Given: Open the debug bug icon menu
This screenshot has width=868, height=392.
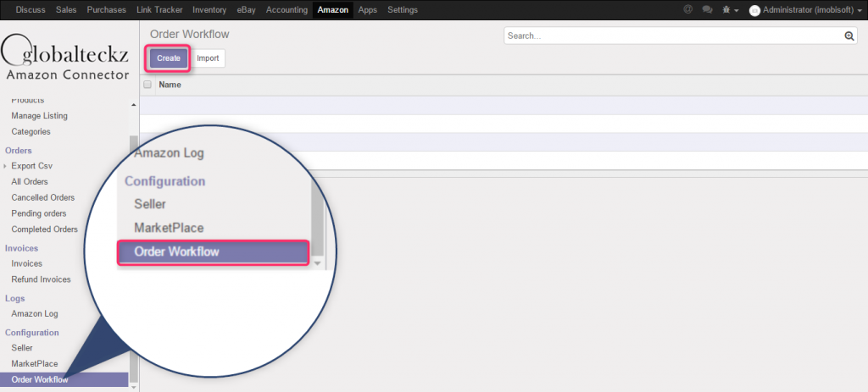Looking at the screenshot, I should tap(726, 9).
